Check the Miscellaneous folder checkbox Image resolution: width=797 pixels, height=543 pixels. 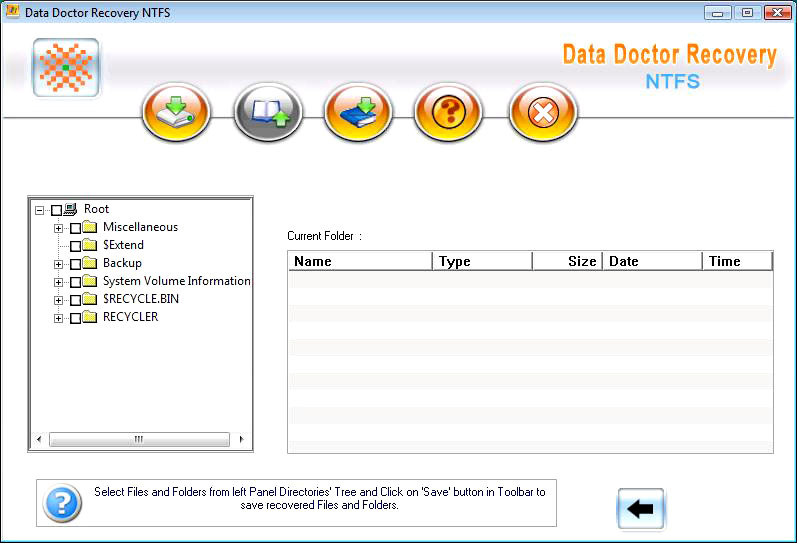click(75, 228)
